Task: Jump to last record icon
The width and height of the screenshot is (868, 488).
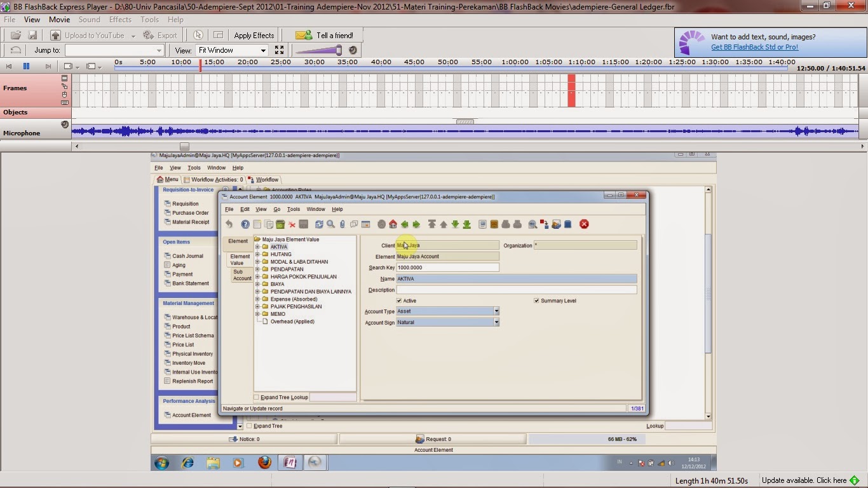Action: pos(466,224)
